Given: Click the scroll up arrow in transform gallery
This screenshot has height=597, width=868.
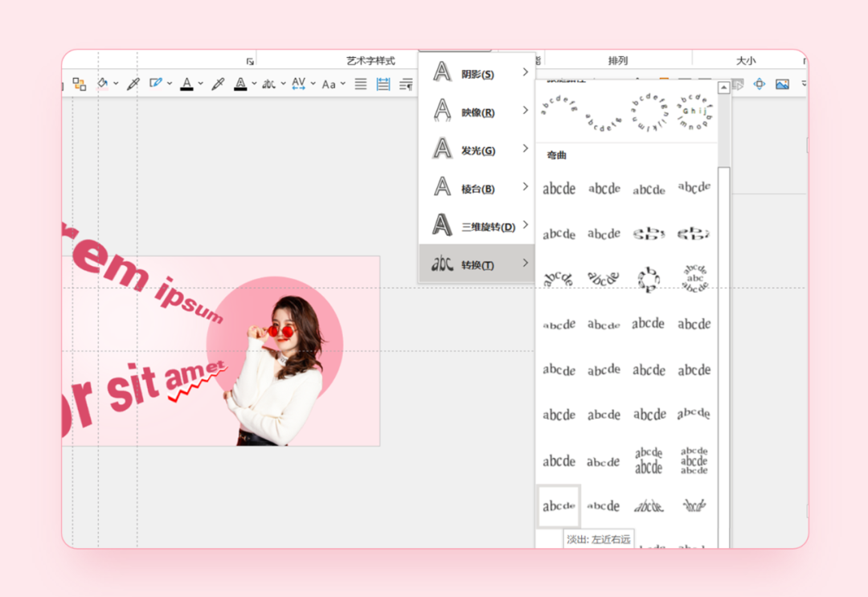Looking at the screenshot, I should (x=723, y=88).
